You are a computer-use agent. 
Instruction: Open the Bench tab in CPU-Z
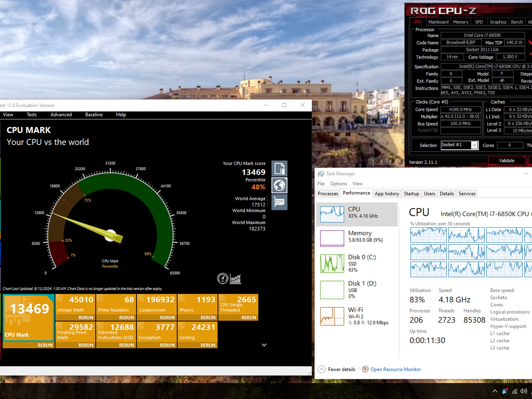(x=517, y=22)
